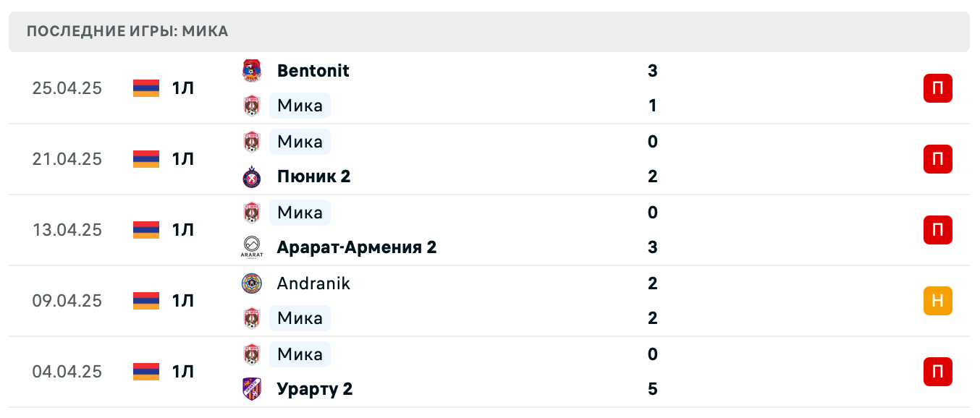Click the score 3 in the Bentonit match

[x=652, y=71]
